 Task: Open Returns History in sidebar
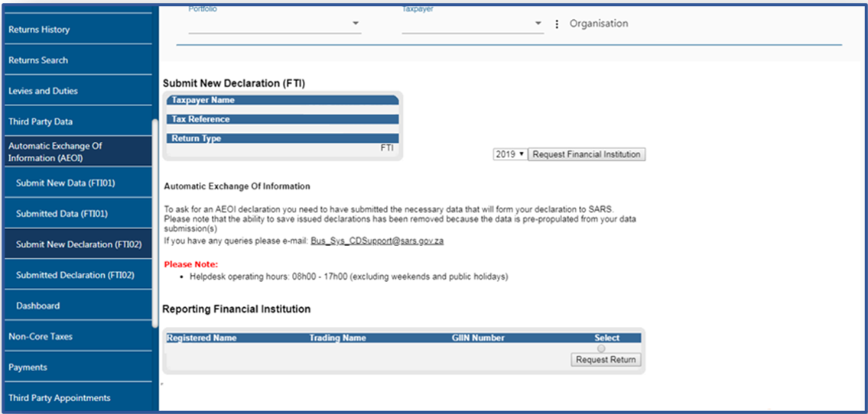pos(39,30)
